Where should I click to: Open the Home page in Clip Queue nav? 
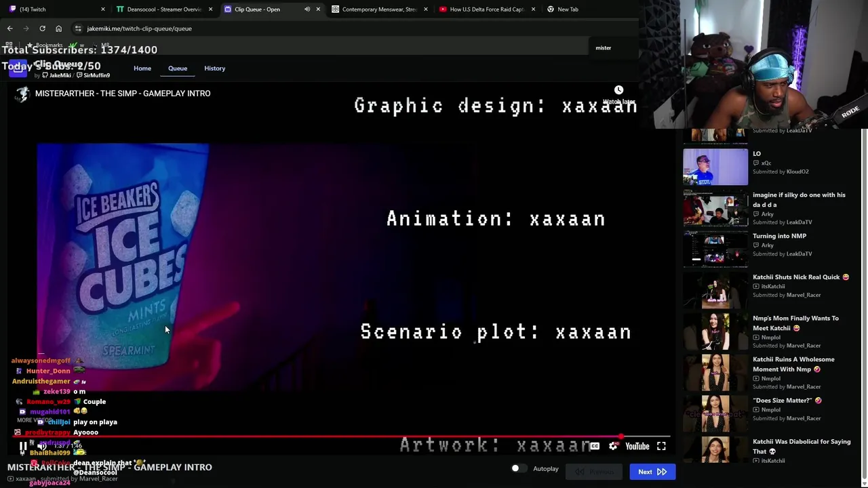click(142, 68)
